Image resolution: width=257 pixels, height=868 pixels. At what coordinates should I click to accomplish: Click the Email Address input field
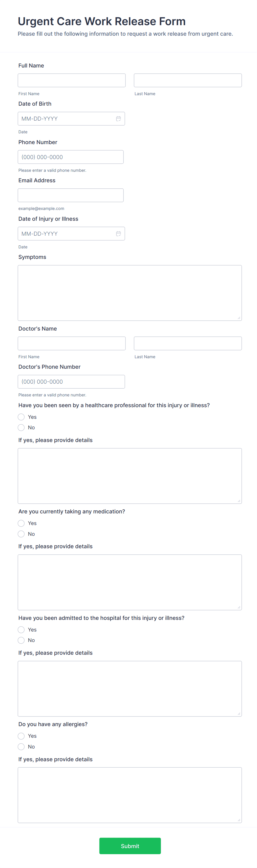point(70,195)
